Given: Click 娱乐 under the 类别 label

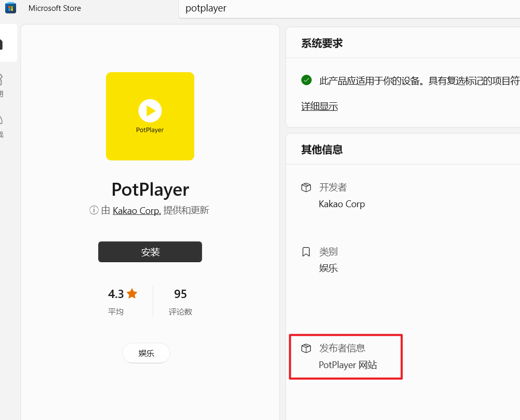Looking at the screenshot, I should pyautogui.click(x=328, y=268).
